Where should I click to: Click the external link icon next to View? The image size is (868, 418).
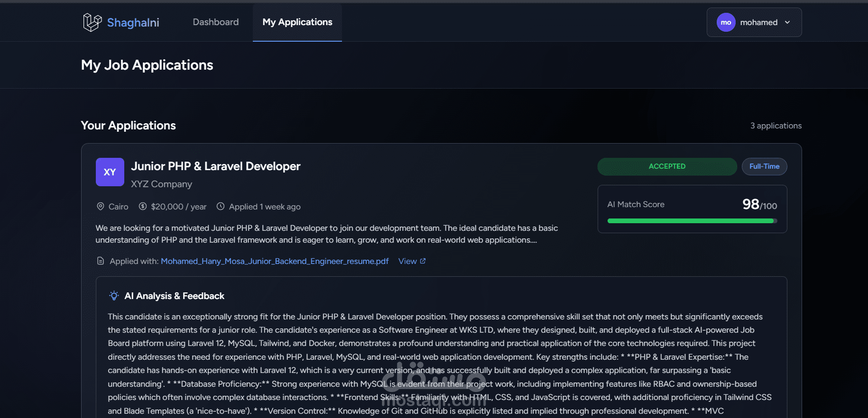[x=423, y=261]
